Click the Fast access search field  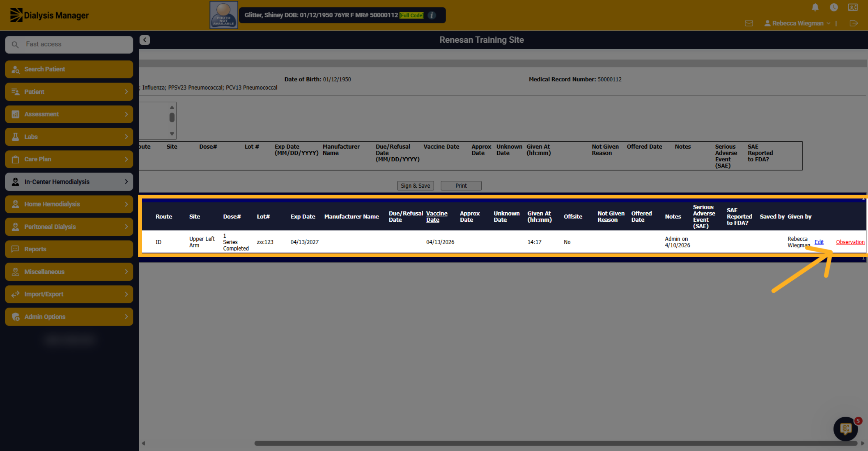pos(69,44)
